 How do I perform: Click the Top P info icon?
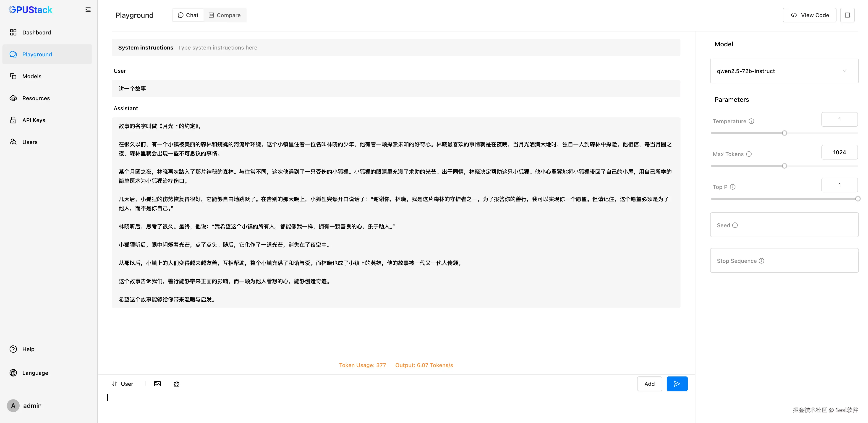tap(732, 187)
